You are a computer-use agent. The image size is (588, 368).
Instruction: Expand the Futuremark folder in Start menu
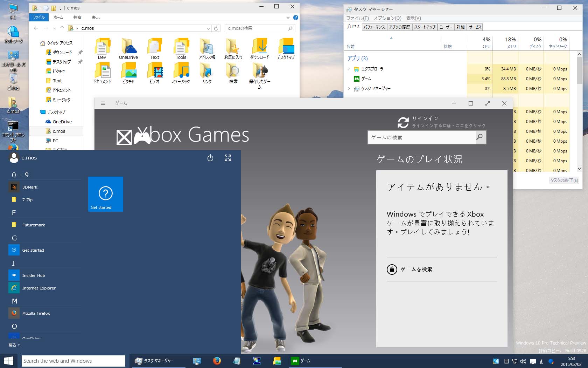tap(44, 225)
